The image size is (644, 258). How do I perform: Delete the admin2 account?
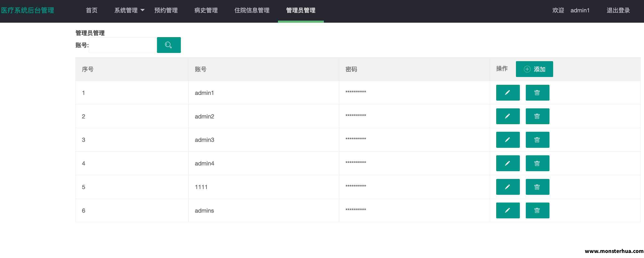(x=537, y=116)
